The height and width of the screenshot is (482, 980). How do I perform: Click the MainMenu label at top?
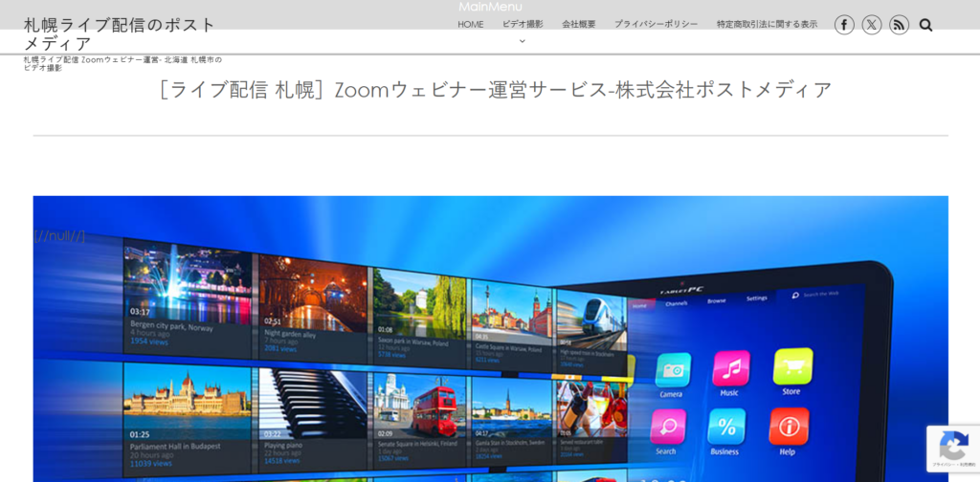pyautogui.click(x=490, y=7)
